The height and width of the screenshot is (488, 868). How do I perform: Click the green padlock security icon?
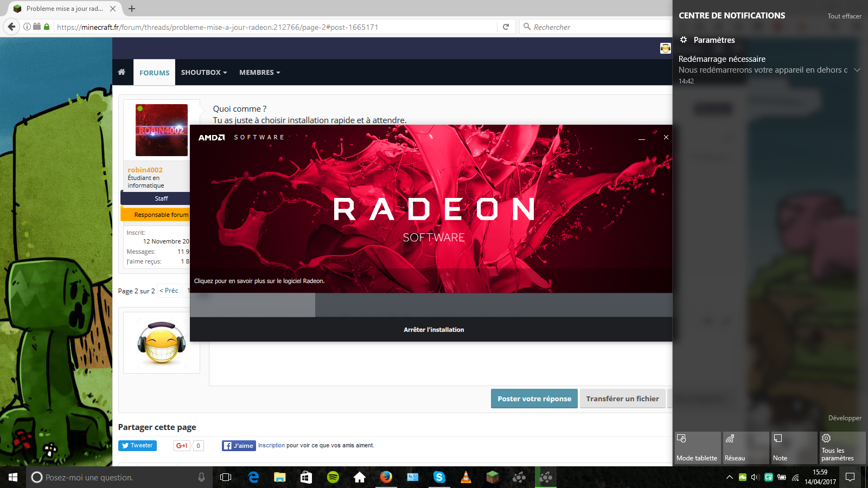[47, 27]
